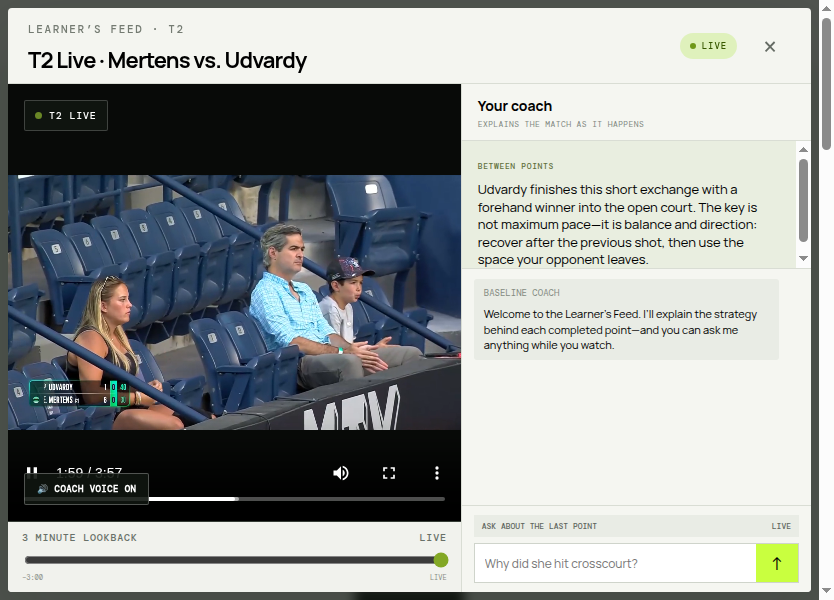Click page scrollbar down arrow

click(x=826, y=590)
